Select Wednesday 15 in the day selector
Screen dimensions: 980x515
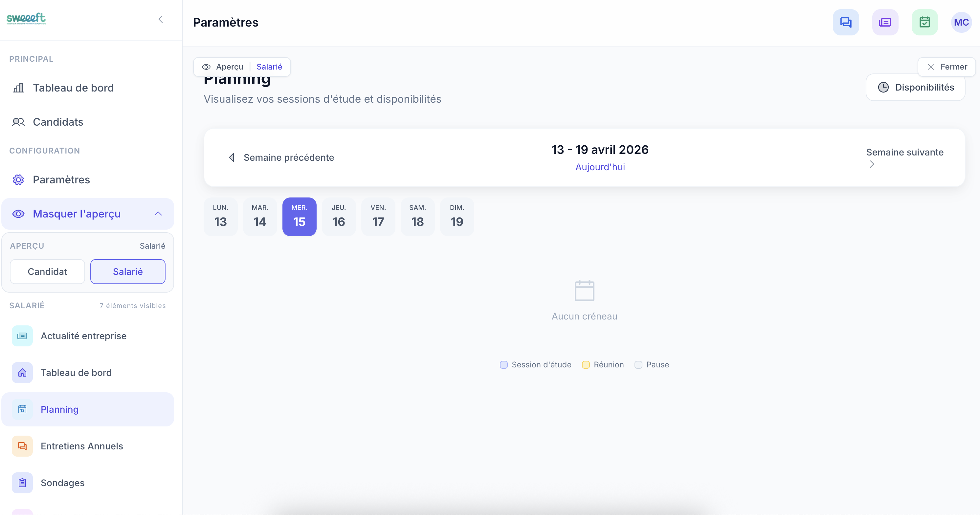[x=300, y=216]
